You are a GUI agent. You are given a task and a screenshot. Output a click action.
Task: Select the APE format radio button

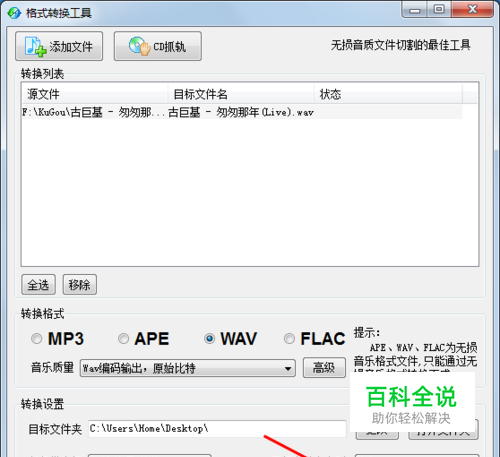(x=123, y=339)
